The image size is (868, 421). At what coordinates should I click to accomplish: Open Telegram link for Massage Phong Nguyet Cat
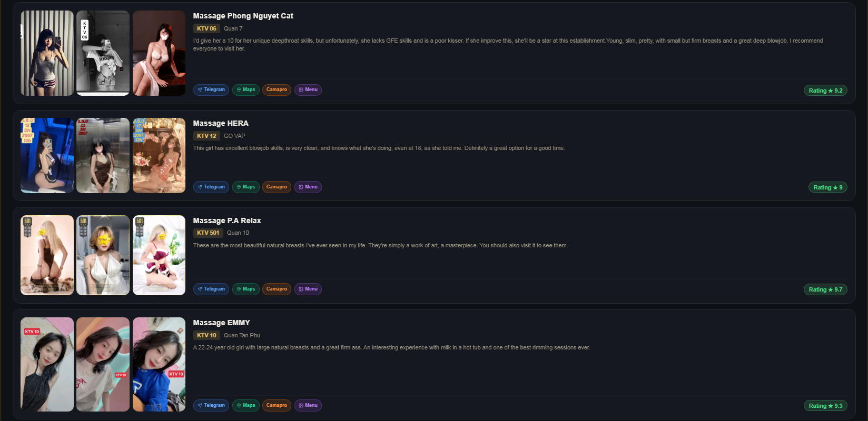pos(211,89)
